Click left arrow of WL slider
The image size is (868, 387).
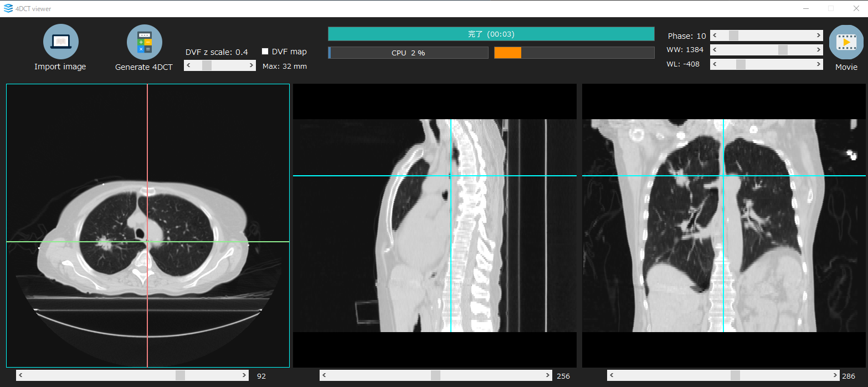pyautogui.click(x=715, y=64)
